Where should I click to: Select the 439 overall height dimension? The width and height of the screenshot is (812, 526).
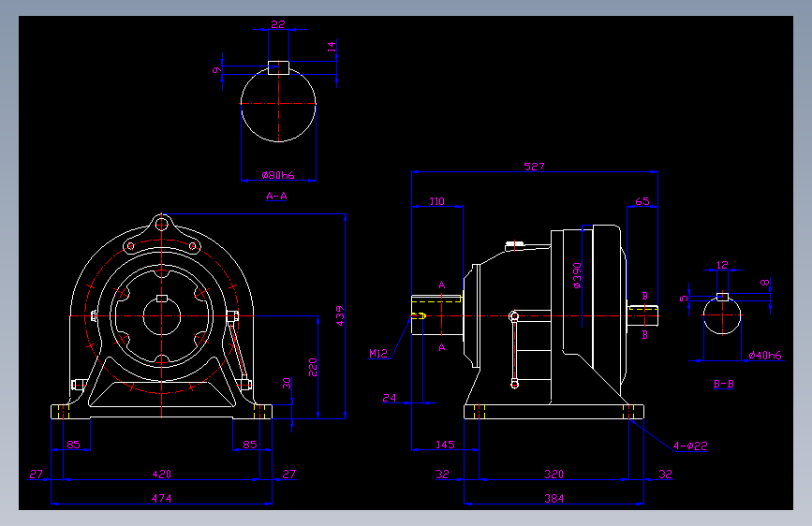pyautogui.click(x=340, y=315)
